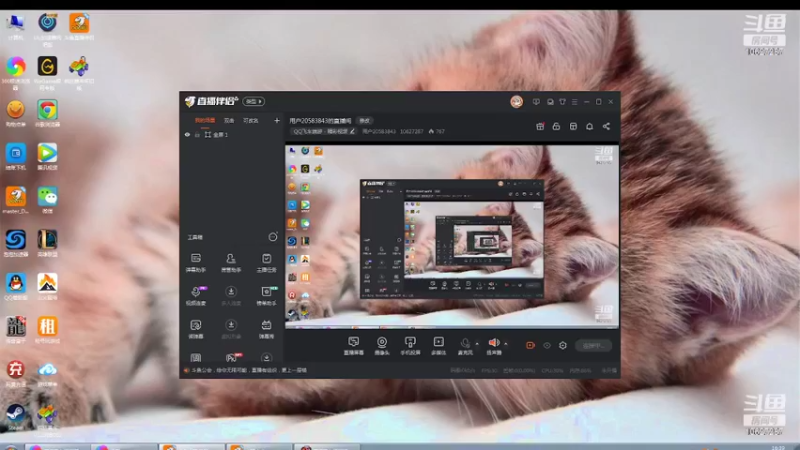Select the orange My Scenes tab

205,120
